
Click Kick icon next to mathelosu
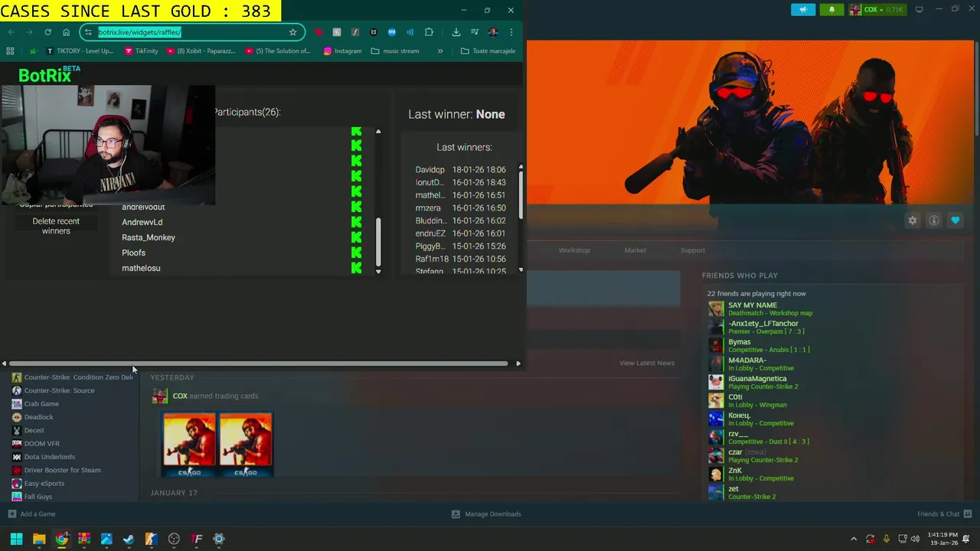click(356, 268)
